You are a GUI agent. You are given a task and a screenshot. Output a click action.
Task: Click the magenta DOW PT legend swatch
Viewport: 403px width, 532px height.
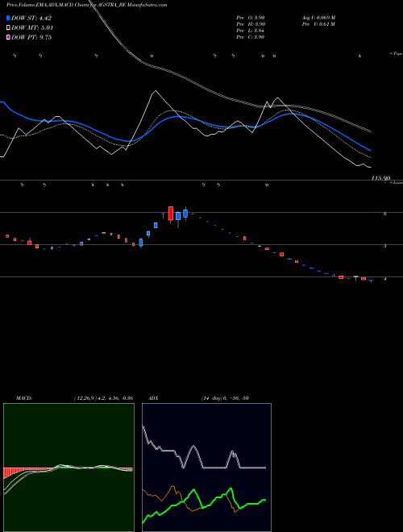pos(8,37)
